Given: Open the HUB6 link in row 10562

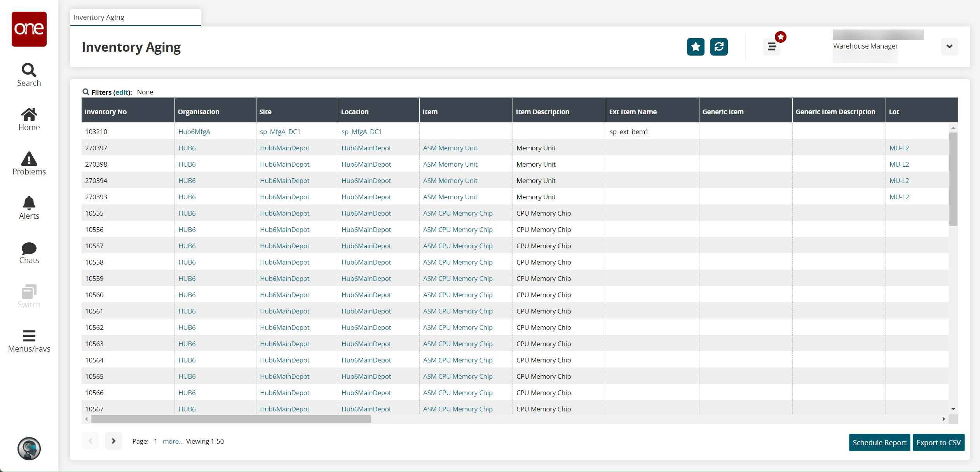Looking at the screenshot, I should click(187, 327).
